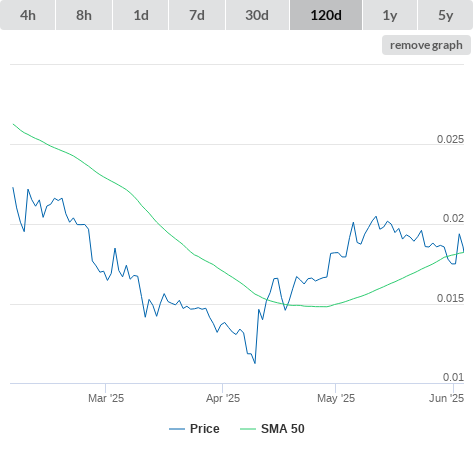Click the price line's lowest April dip

[255, 363]
